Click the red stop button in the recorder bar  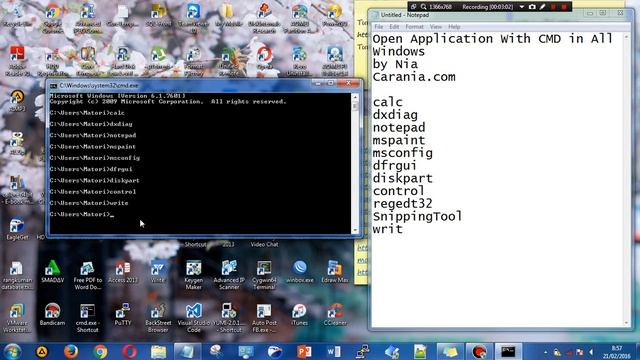pyautogui.click(x=564, y=7)
